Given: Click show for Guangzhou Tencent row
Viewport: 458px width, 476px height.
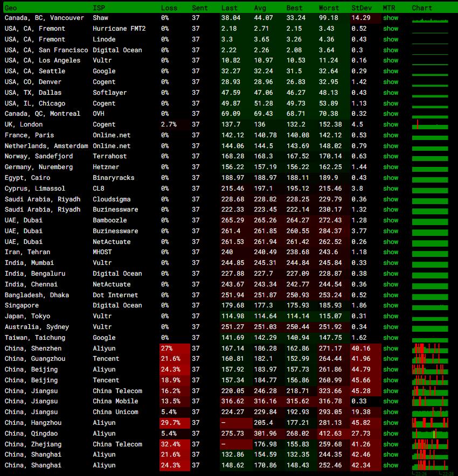Looking at the screenshot, I should point(391,359).
